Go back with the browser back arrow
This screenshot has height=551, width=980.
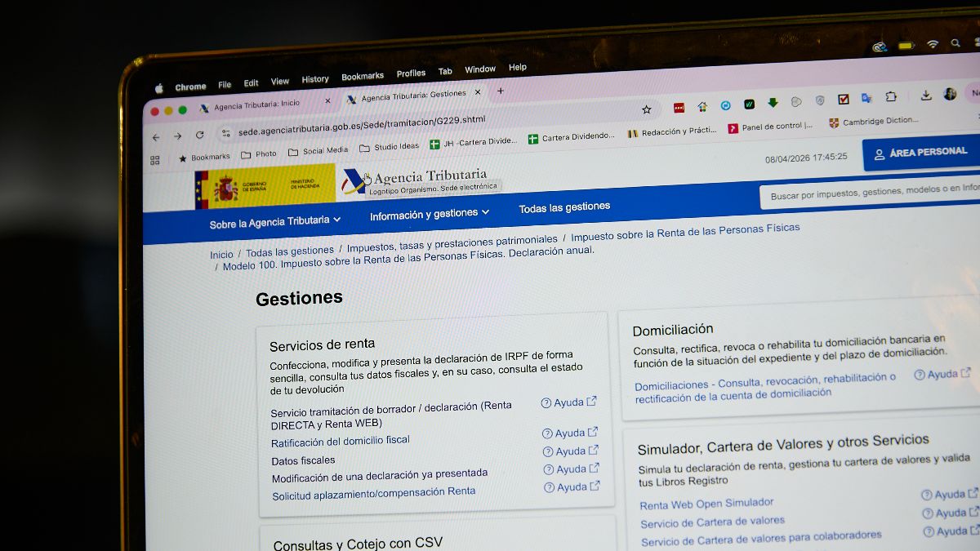pos(156,137)
